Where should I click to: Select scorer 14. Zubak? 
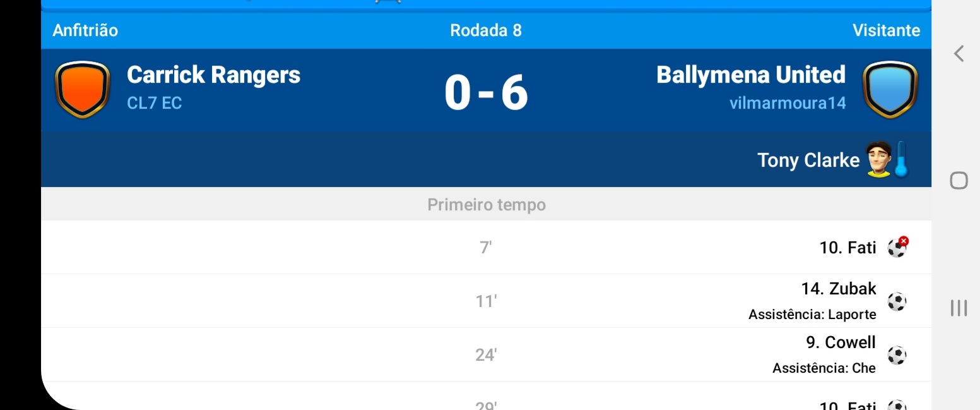[x=839, y=289]
